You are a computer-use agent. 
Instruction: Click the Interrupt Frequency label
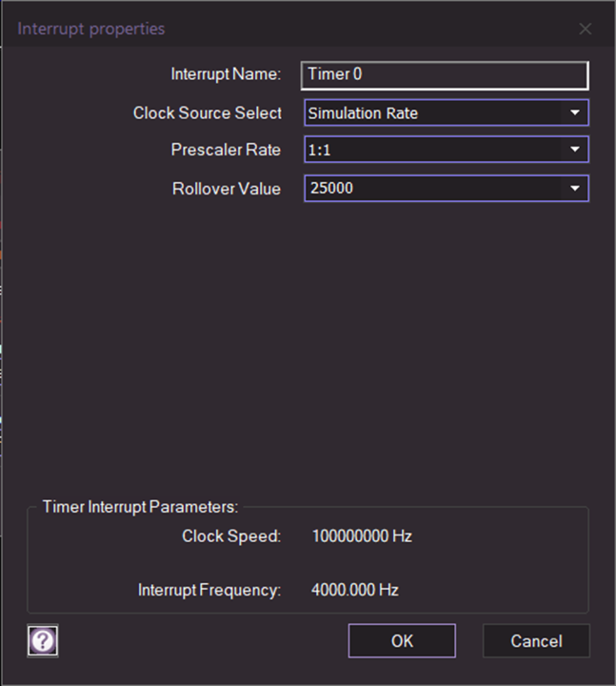[209, 590]
